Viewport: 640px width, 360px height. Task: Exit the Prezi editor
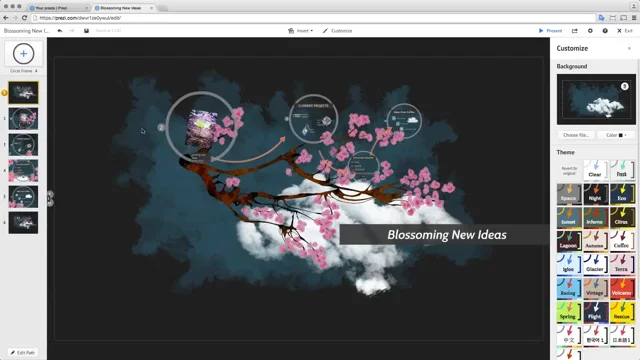pos(625,31)
